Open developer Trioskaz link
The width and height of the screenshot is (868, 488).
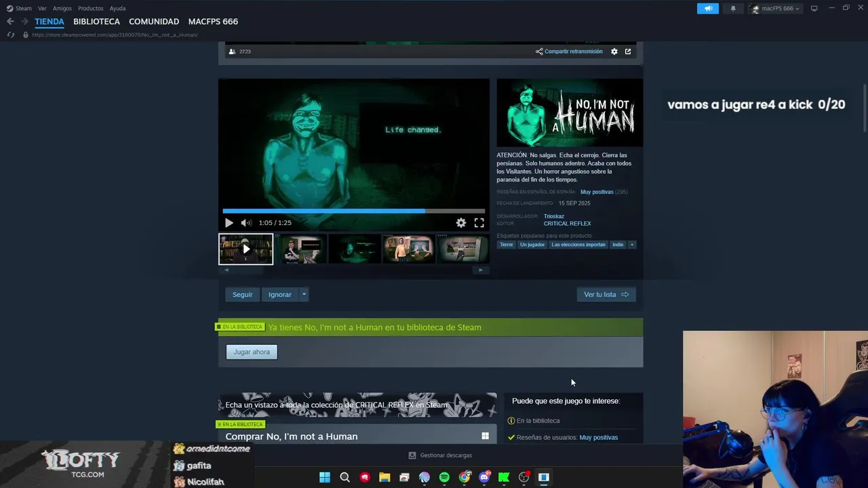click(x=554, y=216)
